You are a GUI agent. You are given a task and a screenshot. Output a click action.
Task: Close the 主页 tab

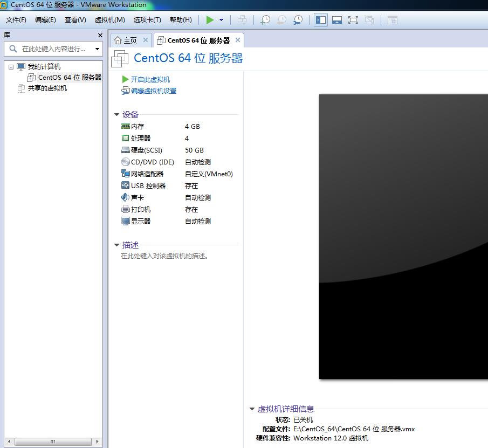tap(146, 40)
